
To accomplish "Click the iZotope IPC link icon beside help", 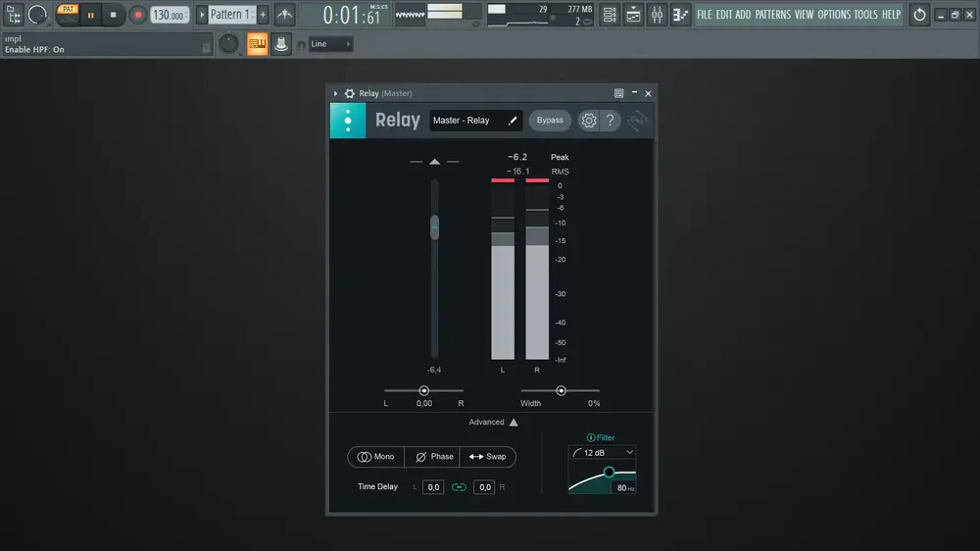I will [x=637, y=120].
